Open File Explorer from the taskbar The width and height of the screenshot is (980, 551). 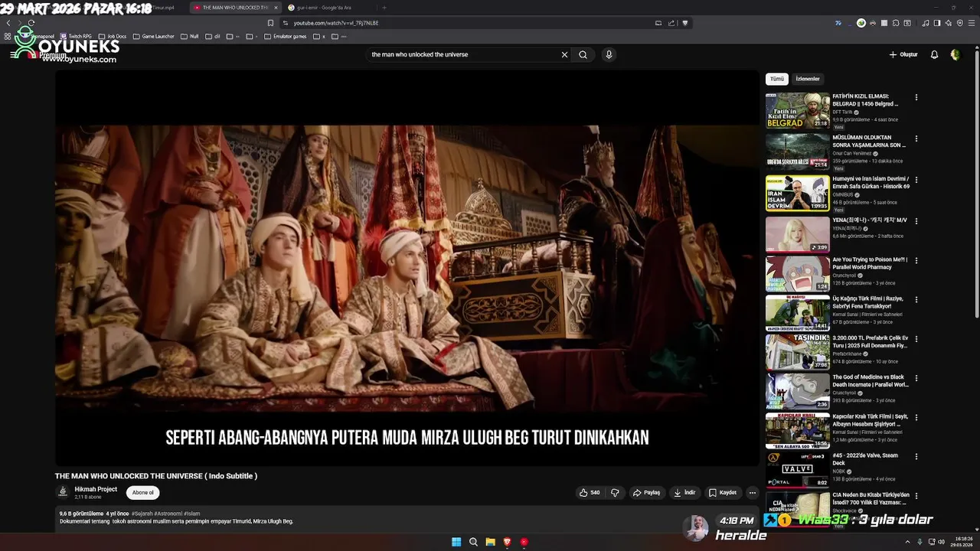tap(490, 542)
